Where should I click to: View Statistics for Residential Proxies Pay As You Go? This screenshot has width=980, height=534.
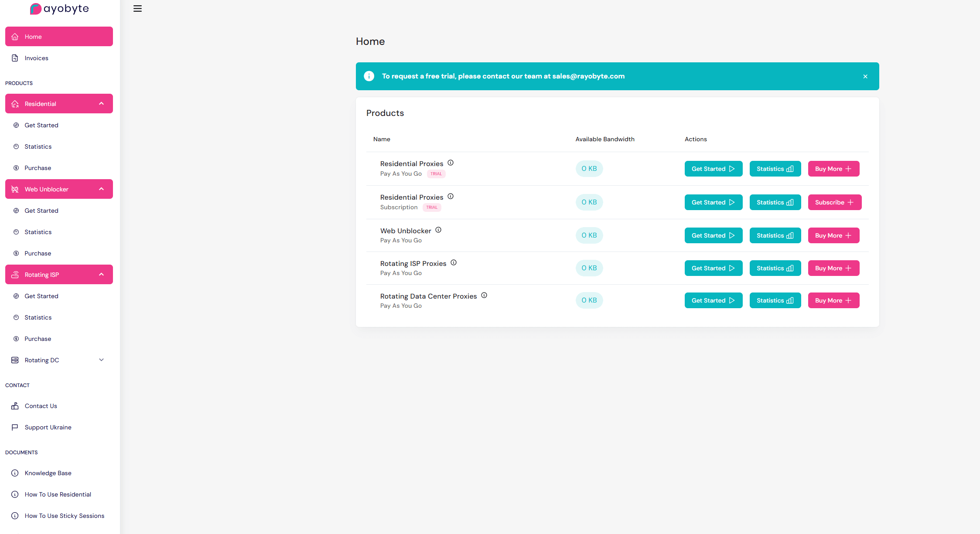click(775, 169)
